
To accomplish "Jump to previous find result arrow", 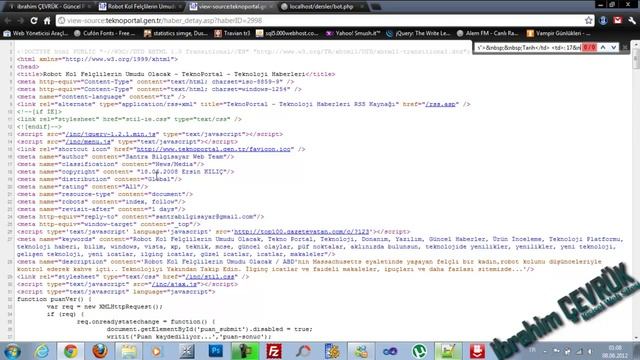I will (603, 48).
